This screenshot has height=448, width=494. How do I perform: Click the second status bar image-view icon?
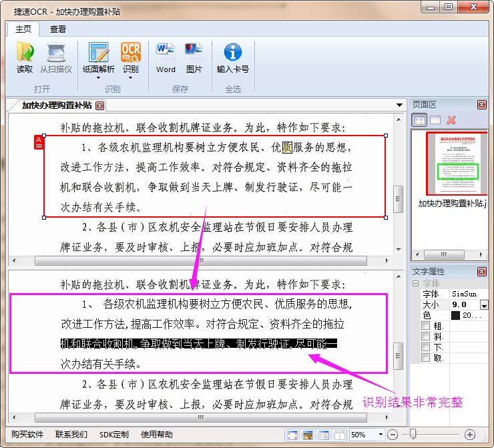[x=308, y=435]
